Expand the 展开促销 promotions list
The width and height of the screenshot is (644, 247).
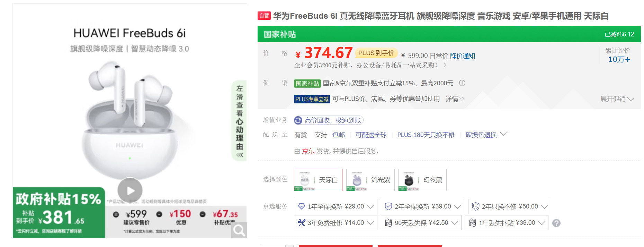pos(617,99)
